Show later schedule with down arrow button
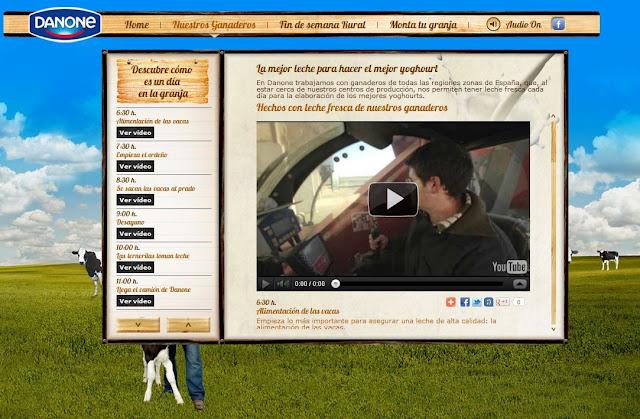This screenshot has height=419, width=640. coord(138,325)
